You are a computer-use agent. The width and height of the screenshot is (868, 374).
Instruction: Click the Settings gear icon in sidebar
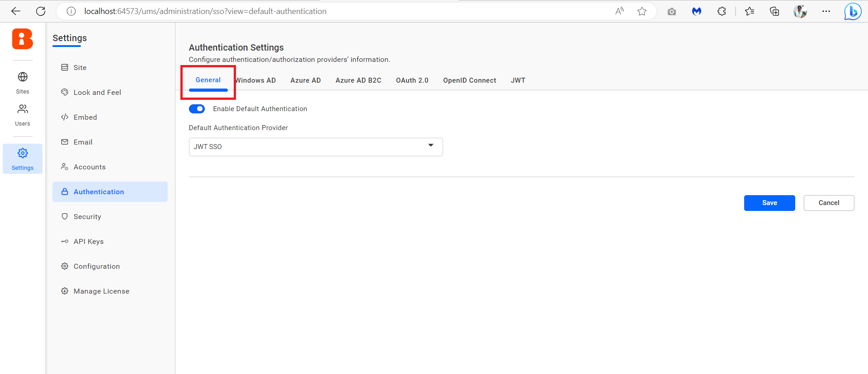point(23,153)
